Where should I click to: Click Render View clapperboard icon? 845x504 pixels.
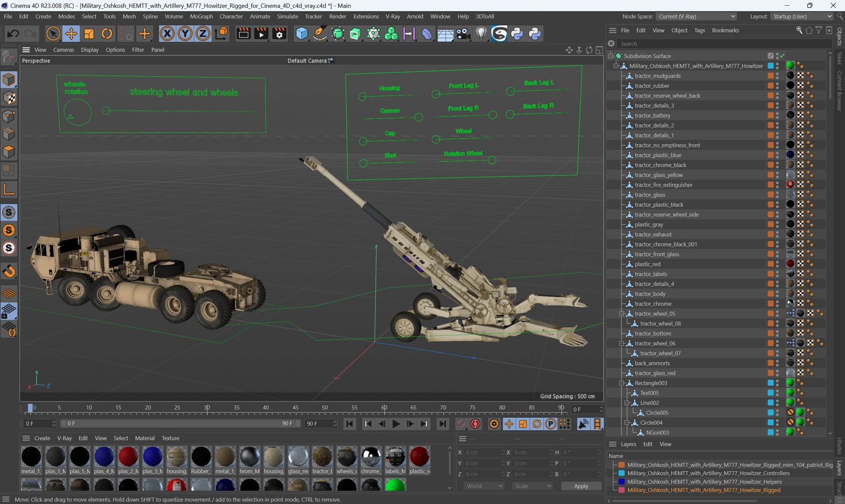tap(243, 34)
